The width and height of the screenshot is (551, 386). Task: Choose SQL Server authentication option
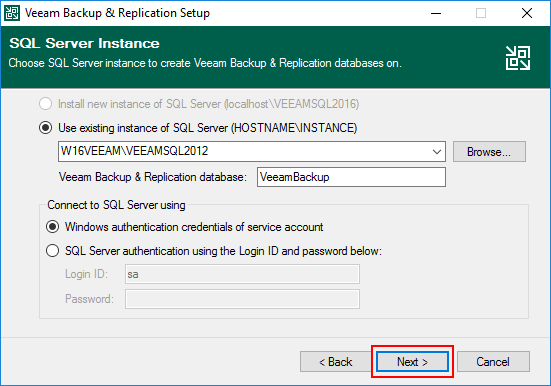52,251
